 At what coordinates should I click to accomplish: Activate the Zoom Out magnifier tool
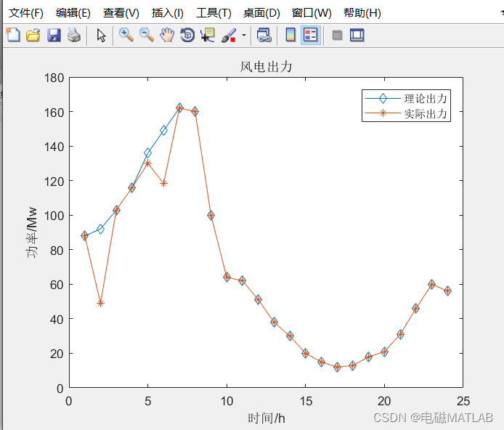coord(146,35)
